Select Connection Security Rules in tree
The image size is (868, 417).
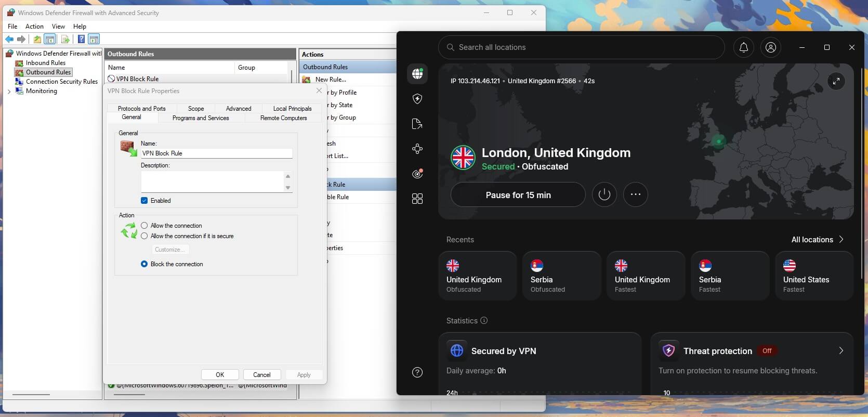[61, 82]
